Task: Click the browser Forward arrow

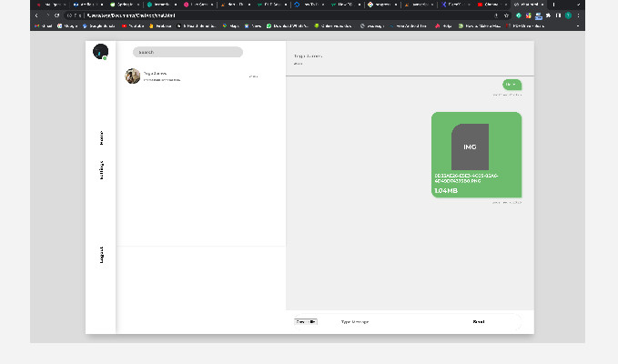Action: 47,15
